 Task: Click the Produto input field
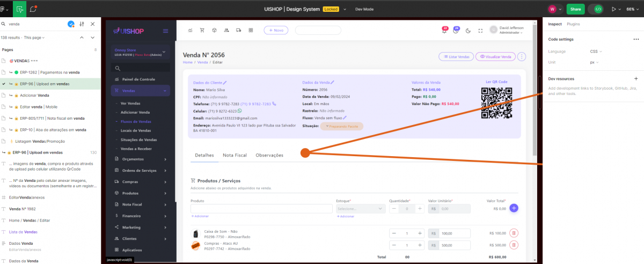click(261, 209)
